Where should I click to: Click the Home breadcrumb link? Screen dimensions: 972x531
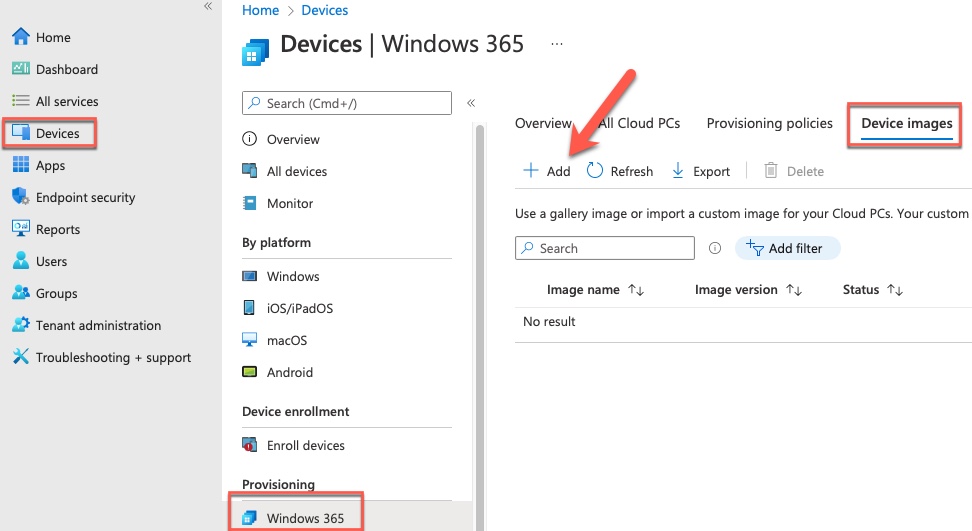[x=260, y=10]
